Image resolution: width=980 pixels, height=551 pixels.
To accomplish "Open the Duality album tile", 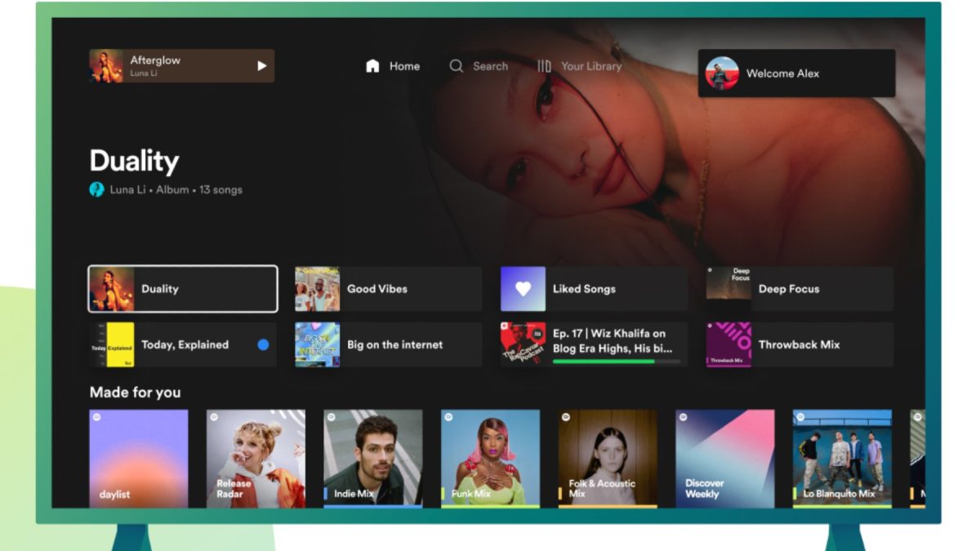I will (183, 289).
